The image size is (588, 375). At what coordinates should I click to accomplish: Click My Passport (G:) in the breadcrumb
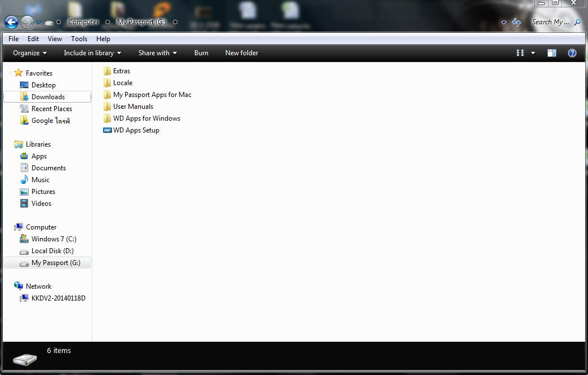(141, 22)
